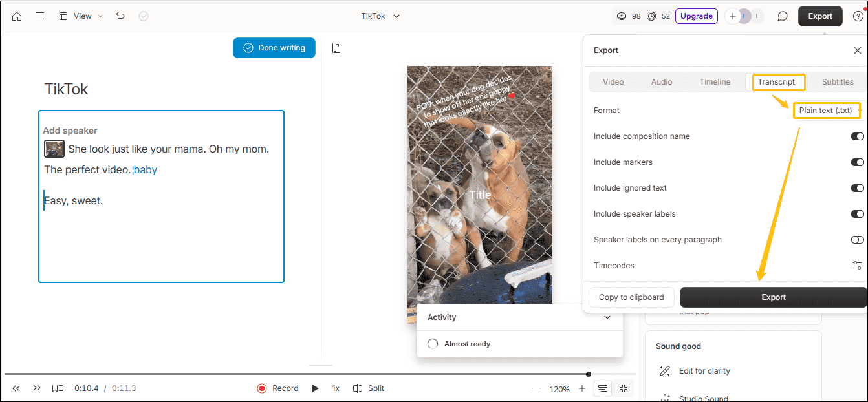868x402 pixels.
Task: Switch to the Subtitles export tab
Action: tap(838, 82)
